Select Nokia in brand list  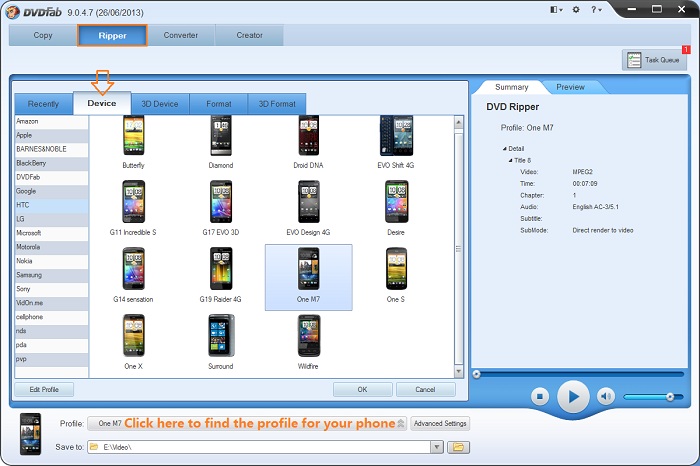[x=51, y=261]
